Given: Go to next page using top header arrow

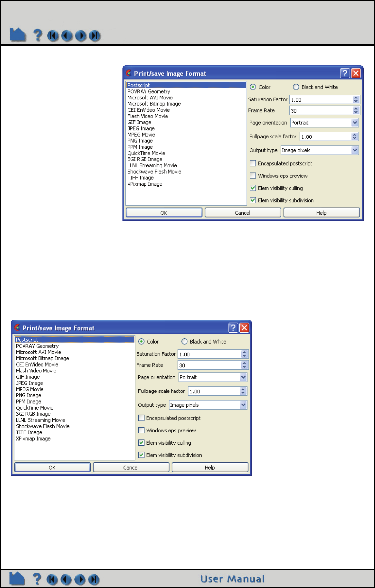Looking at the screenshot, I should (81, 36).
